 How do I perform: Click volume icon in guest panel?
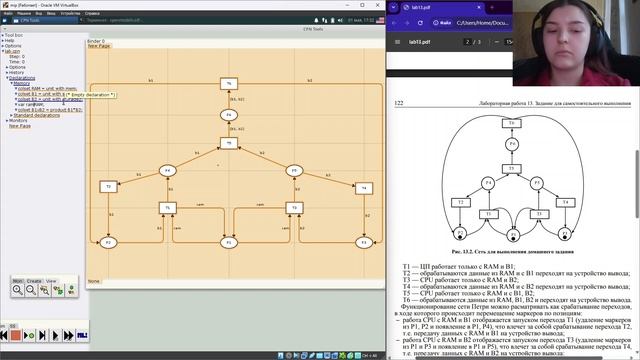[340, 20]
